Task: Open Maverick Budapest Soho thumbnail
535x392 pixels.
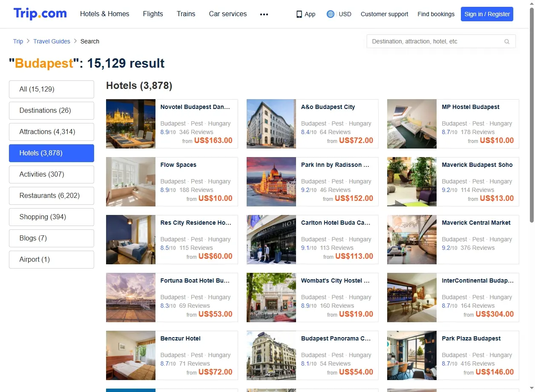Action: pos(412,182)
